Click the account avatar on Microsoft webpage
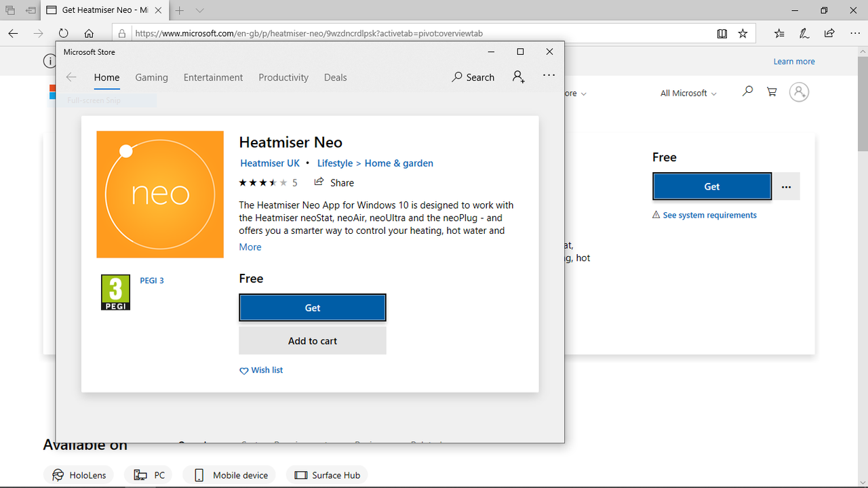Image resolution: width=868 pixels, height=488 pixels. click(800, 92)
